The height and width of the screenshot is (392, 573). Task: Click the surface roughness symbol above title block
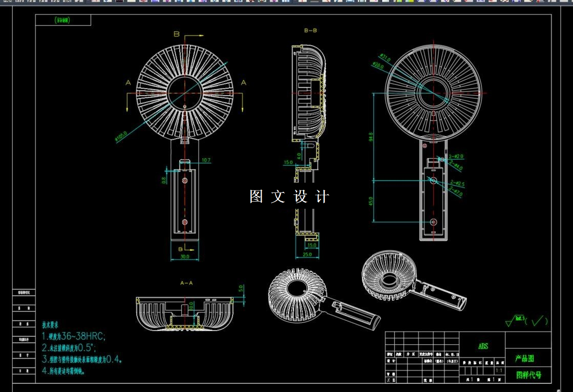point(526,320)
